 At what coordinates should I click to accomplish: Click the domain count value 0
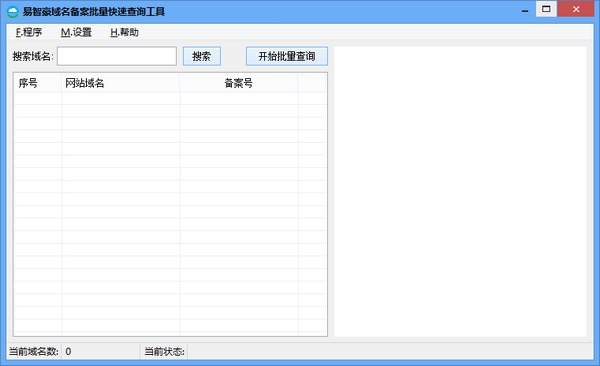pyautogui.click(x=68, y=351)
